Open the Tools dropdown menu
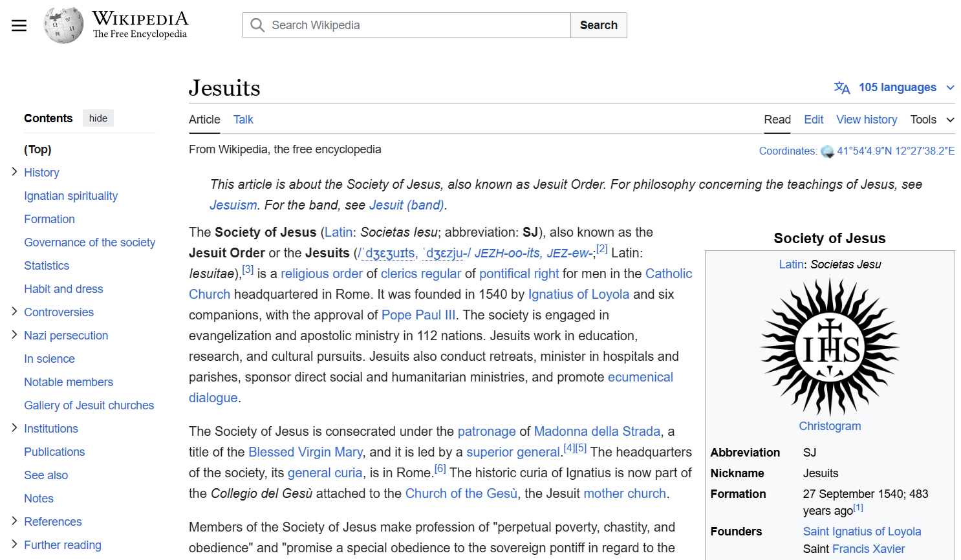The width and height of the screenshot is (961, 560). 932,120
